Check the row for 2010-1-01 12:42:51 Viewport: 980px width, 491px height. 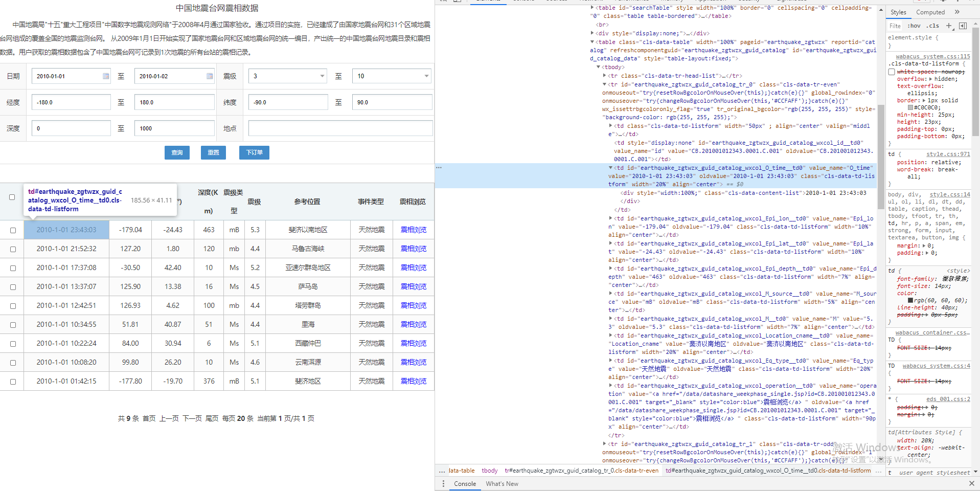(13, 306)
